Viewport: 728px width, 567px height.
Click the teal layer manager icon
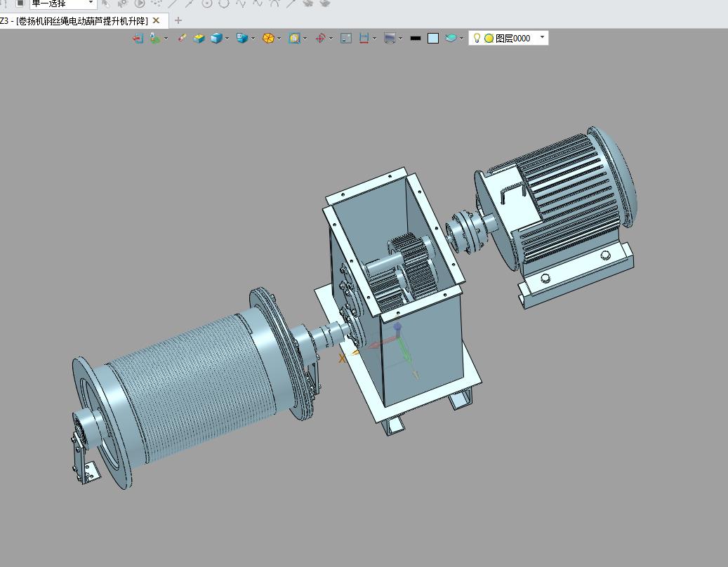(451, 39)
